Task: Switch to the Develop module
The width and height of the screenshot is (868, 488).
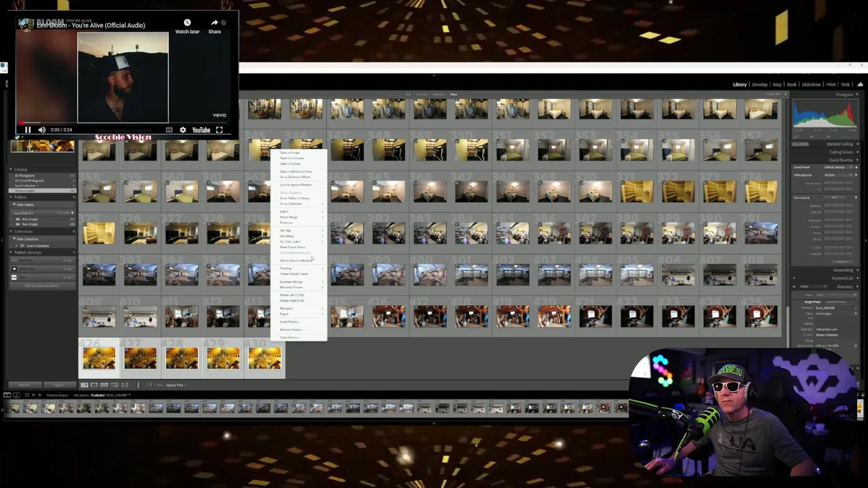Action: 759,85
